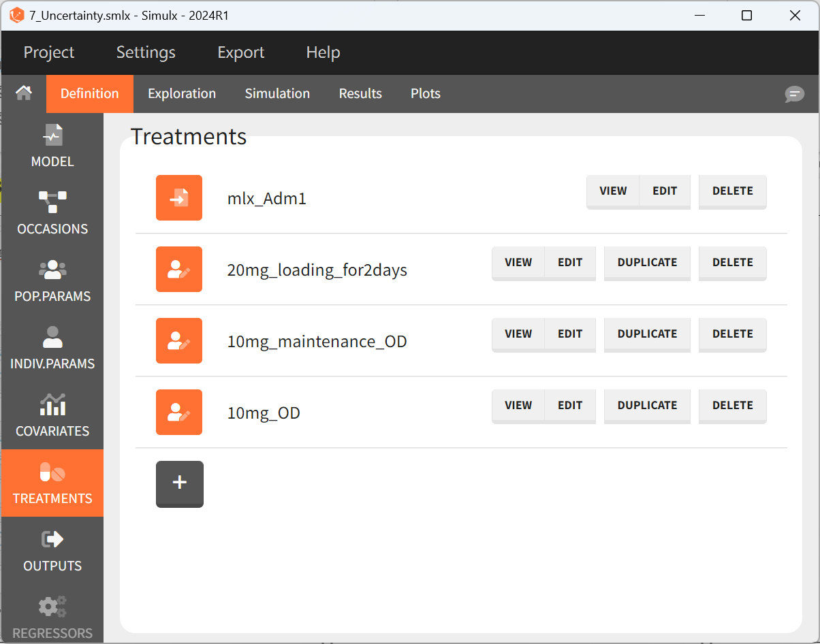Go to Occasions section in sidebar
Image resolution: width=820 pixels, height=644 pixels.
pos(52,213)
